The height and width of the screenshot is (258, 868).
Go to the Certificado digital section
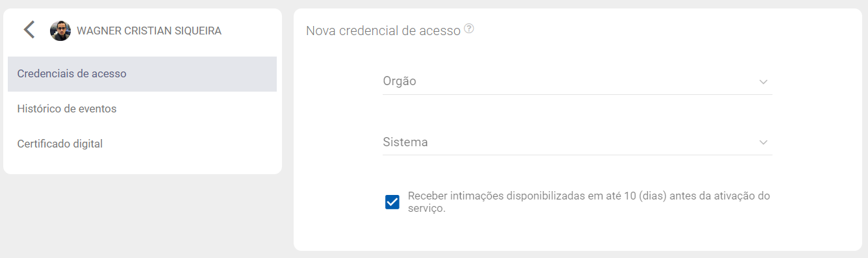click(x=142, y=144)
